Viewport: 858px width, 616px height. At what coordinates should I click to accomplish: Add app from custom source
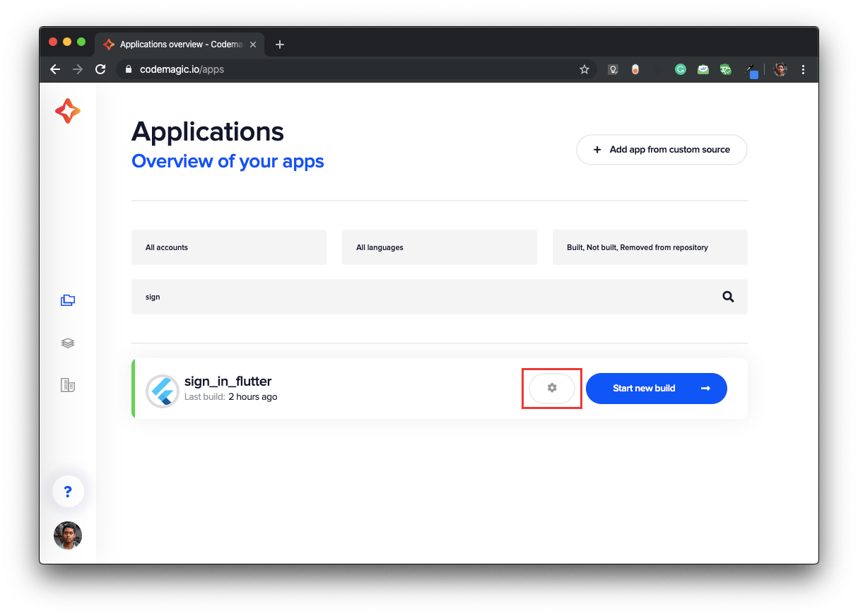pos(661,149)
